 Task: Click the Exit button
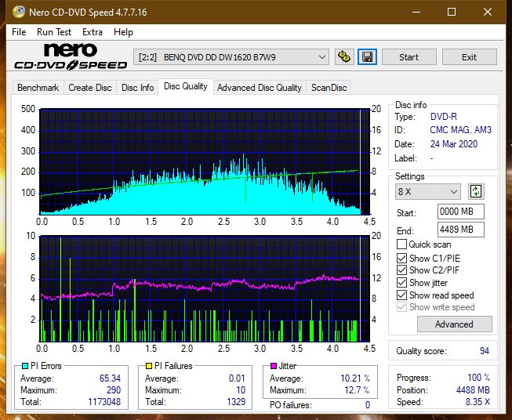[x=469, y=57]
